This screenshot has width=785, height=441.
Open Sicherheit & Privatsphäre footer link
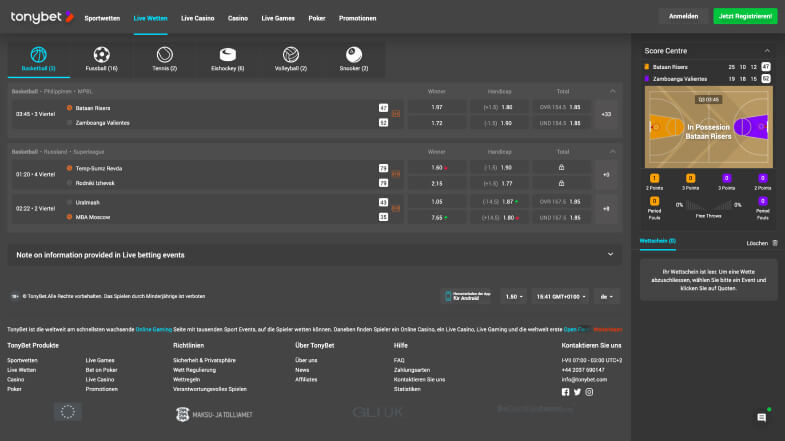point(204,360)
